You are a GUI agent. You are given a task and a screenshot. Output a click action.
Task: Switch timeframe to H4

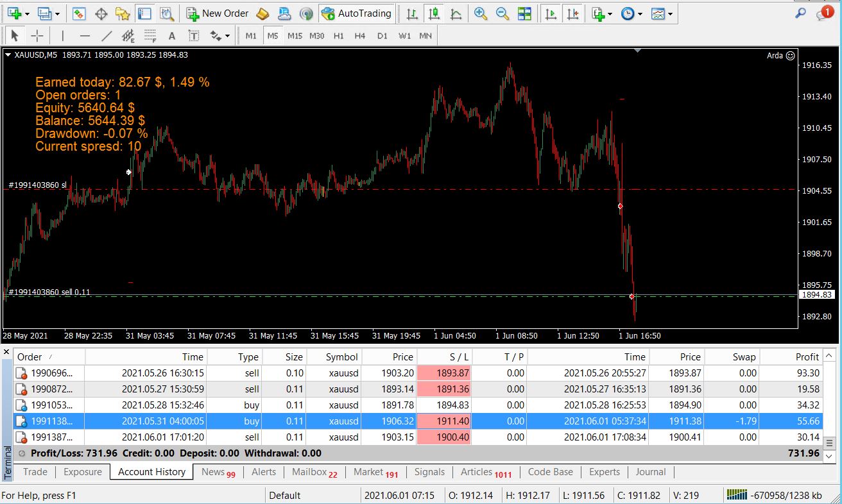point(360,36)
